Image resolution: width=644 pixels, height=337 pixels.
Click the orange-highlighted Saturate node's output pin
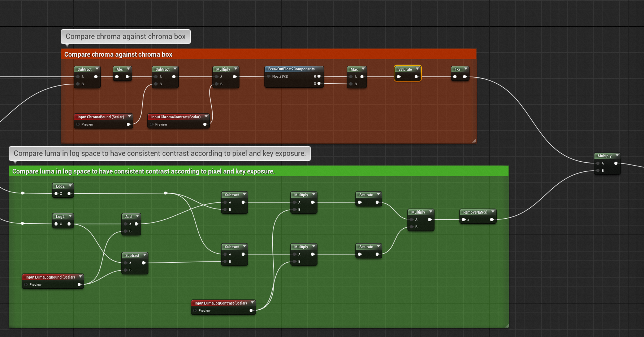pyautogui.click(x=416, y=77)
